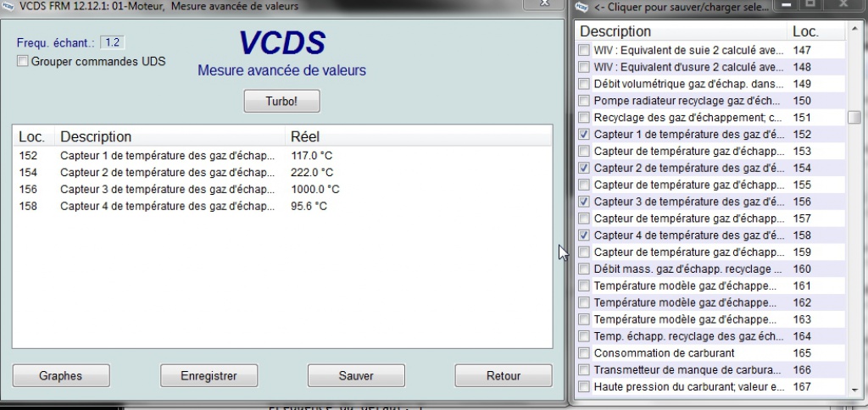Check Température modèle gaz loc. 161
This screenshot has width=868, height=410.
coord(584,286)
